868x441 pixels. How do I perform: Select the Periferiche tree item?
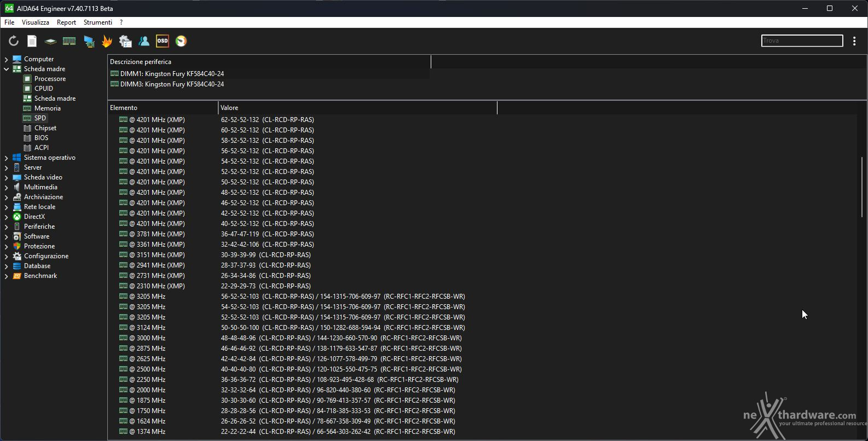pyautogui.click(x=39, y=227)
